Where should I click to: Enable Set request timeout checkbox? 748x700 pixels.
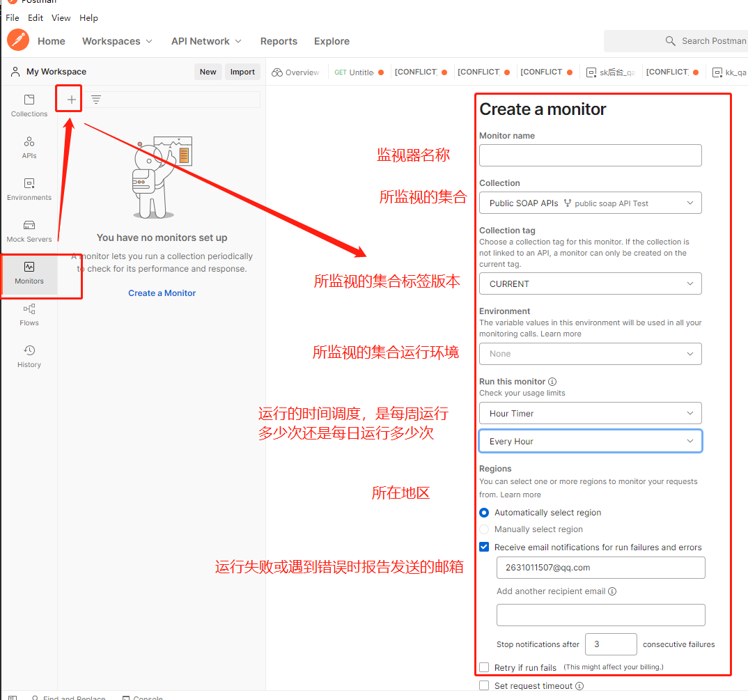click(x=484, y=685)
